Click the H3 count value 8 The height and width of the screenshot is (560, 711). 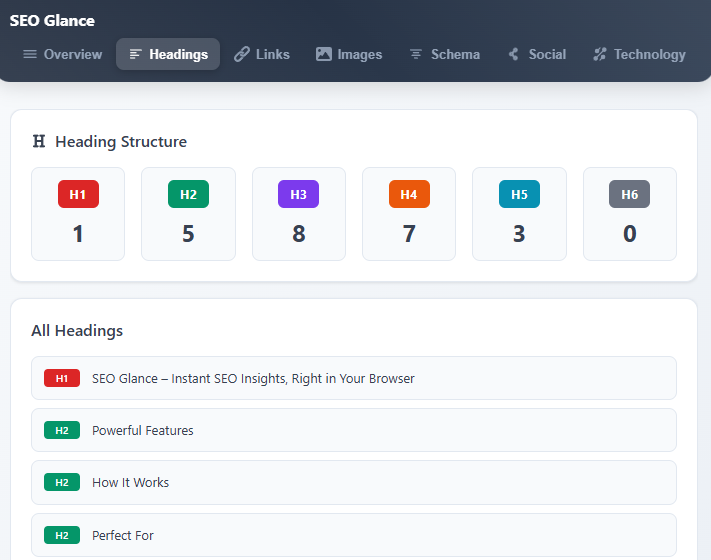point(298,234)
